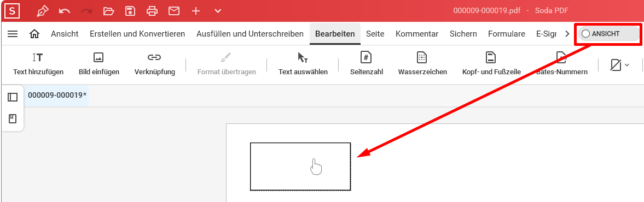Send the PDF by email via the envelope icon
Image resolution: width=644 pixels, height=202 pixels.
[x=174, y=11]
